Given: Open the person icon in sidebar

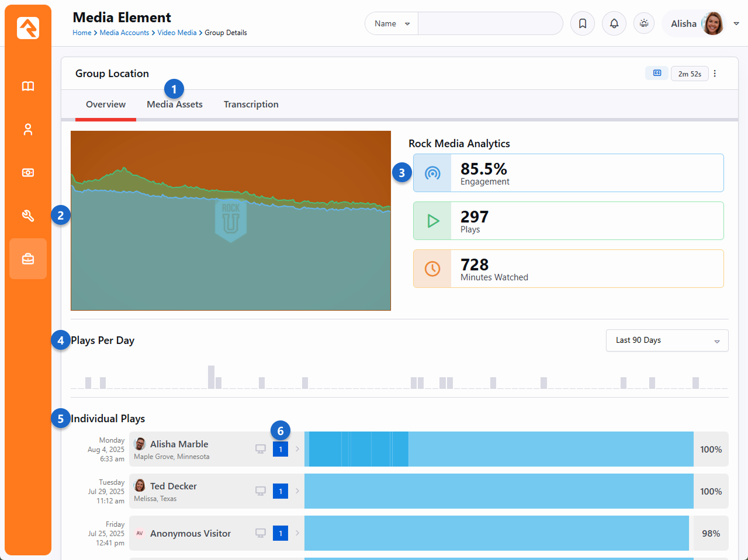Looking at the screenshot, I should pos(28,130).
